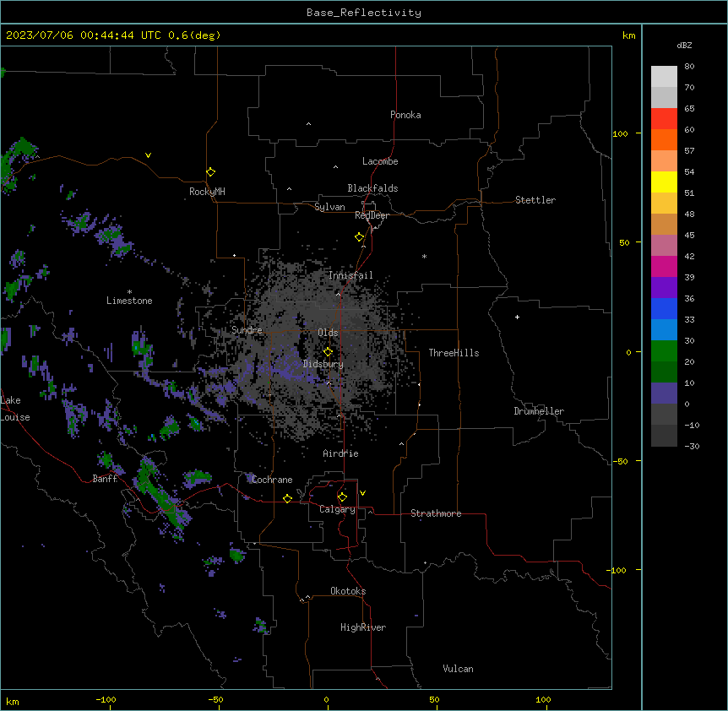Viewport: 728px width, 711px height.
Task: Pick the yellow 54-51 dBZ legend swatch
Action: (664, 182)
